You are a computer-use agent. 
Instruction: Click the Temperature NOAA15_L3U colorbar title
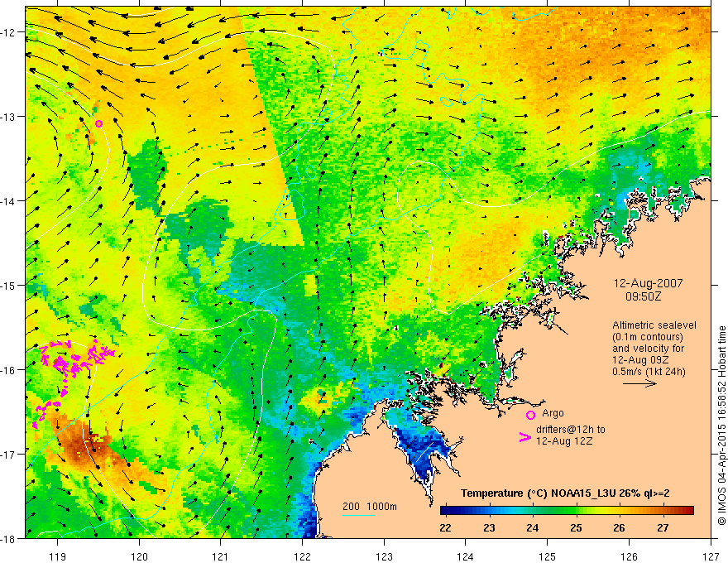[565, 493]
